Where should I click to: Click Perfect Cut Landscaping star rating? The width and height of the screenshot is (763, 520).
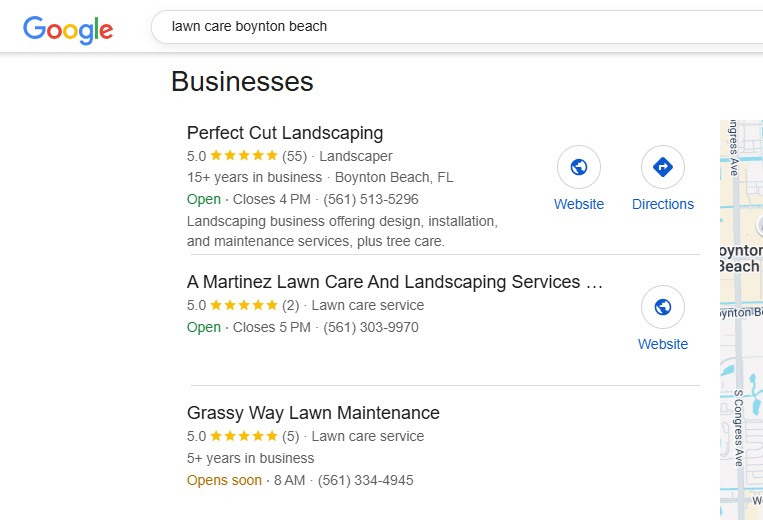pos(244,156)
